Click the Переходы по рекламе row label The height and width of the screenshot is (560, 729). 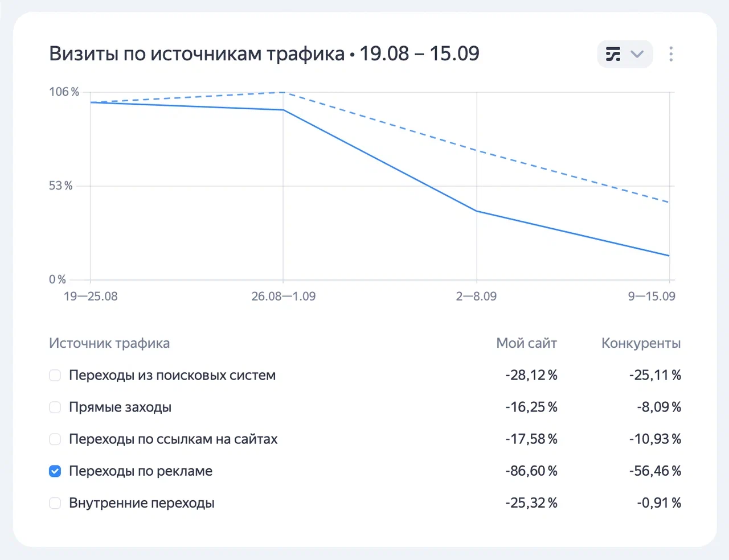click(140, 471)
